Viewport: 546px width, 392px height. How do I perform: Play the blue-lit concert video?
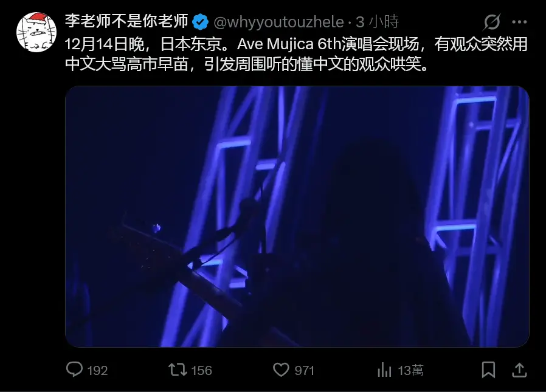[297, 216]
